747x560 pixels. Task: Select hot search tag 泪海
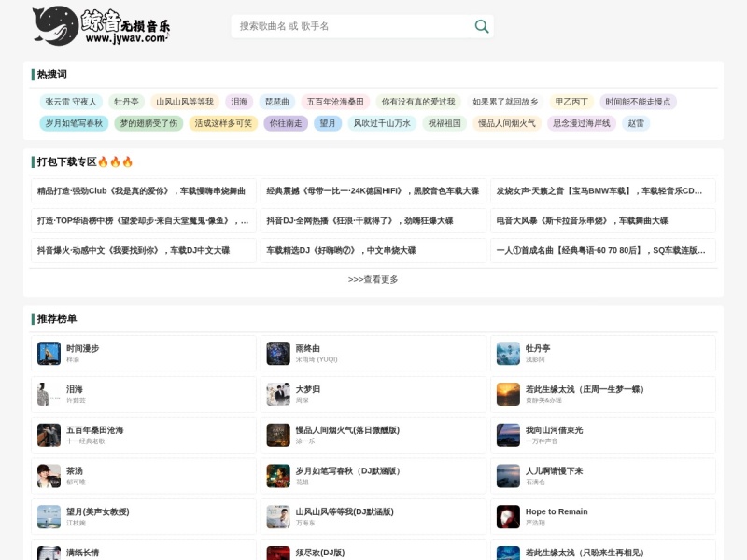pos(239,102)
